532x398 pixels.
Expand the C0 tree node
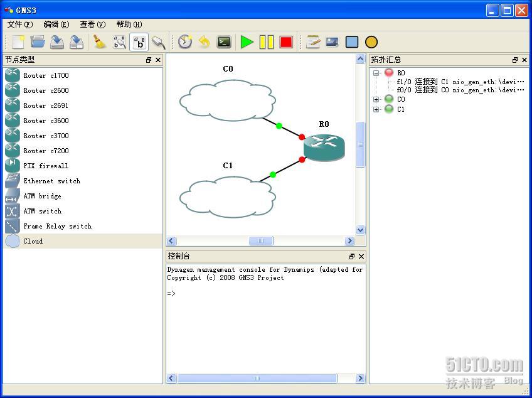pos(376,99)
